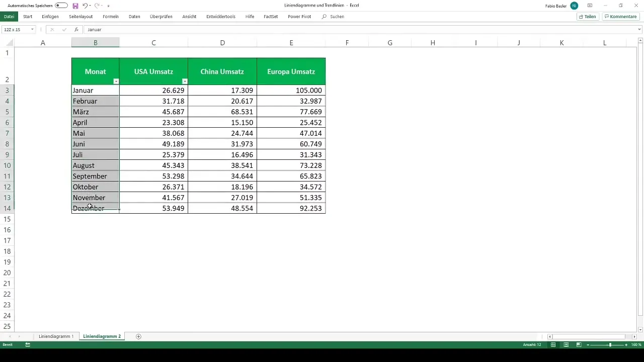Open the Name Box dropdown arrow

point(32,30)
